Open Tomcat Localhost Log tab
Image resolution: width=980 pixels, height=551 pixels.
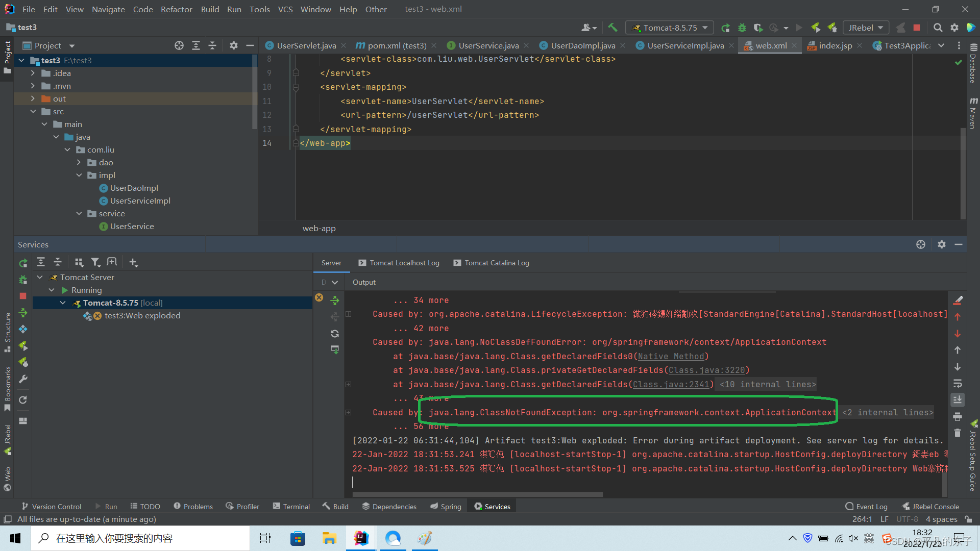(399, 263)
